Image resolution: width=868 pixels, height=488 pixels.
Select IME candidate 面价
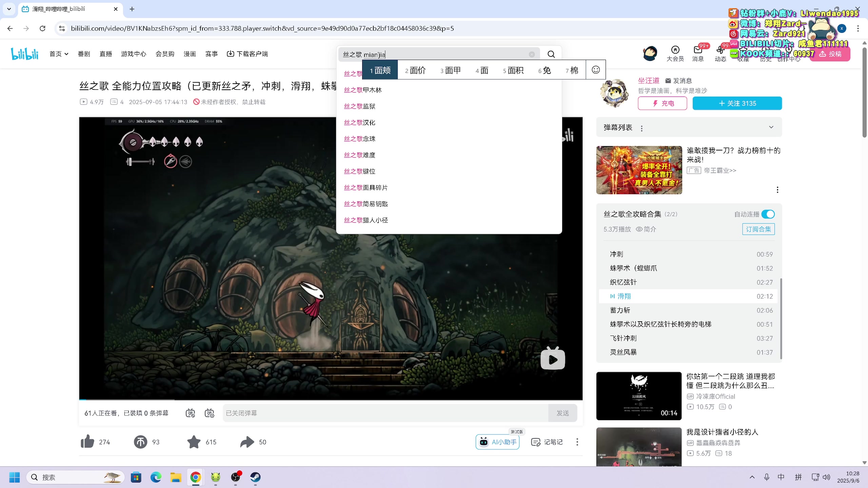[x=415, y=70]
